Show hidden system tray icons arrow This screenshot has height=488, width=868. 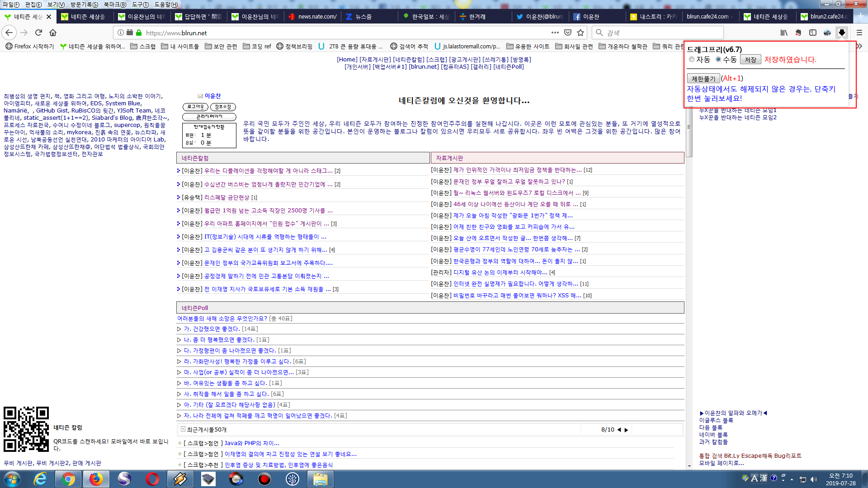792,479
